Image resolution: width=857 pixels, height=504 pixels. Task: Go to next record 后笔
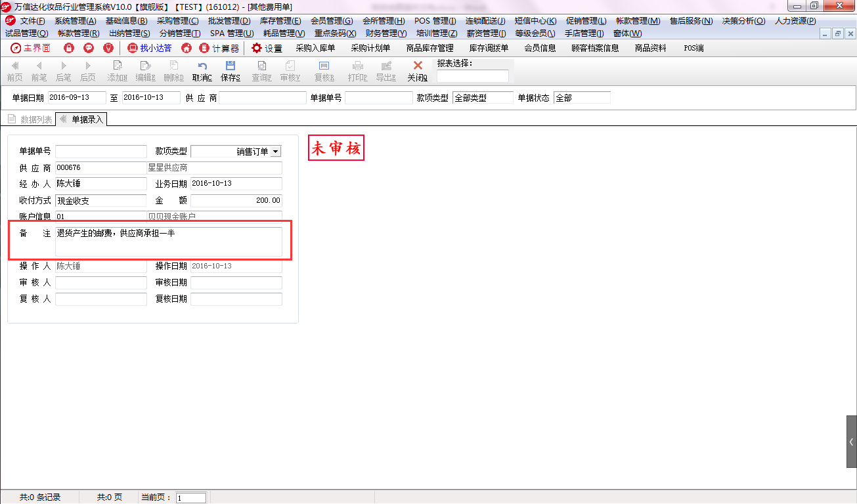click(x=63, y=72)
